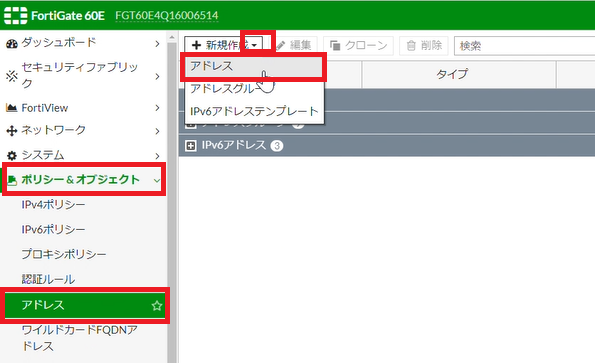Toggle favorite star on アドレス item
Screen dimensions: 595x363
tap(157, 306)
